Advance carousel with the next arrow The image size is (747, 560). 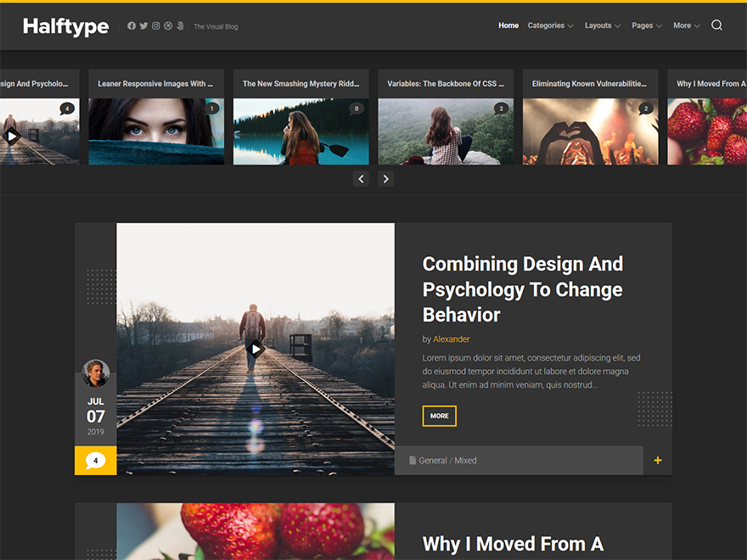point(386,179)
